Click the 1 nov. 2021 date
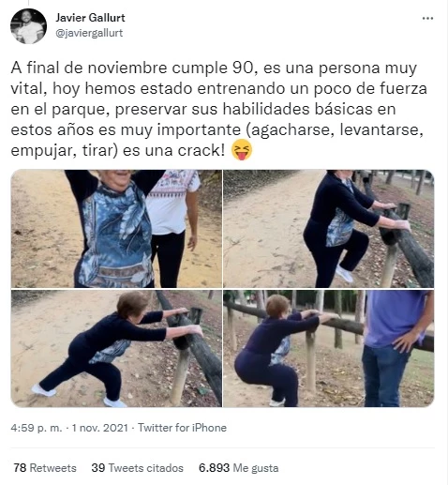 (x=100, y=428)
